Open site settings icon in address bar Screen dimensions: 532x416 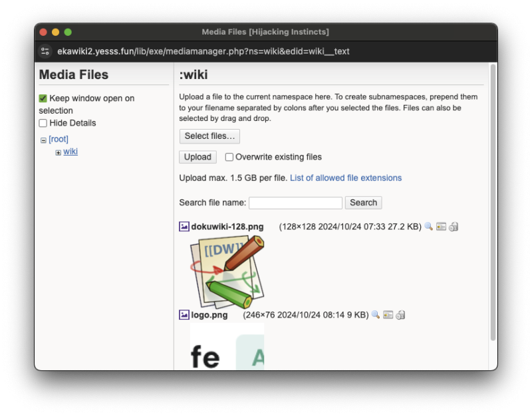(45, 51)
